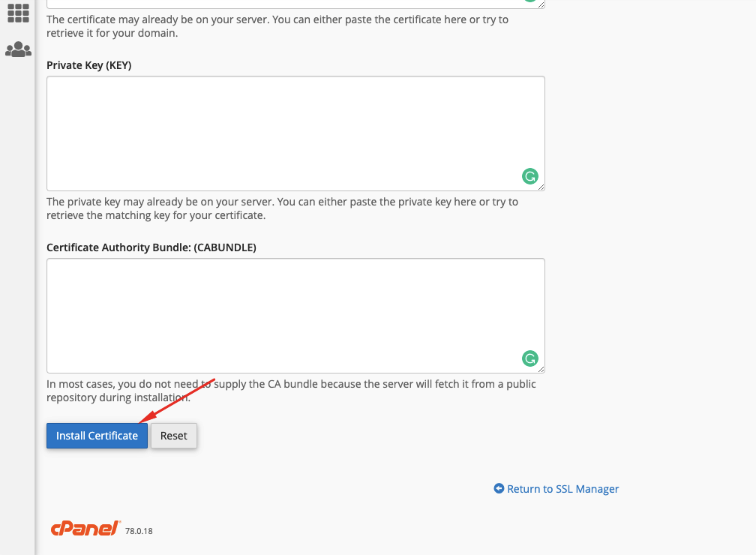Click the Private Key (KEY) label
756x555 pixels.
pos(88,65)
